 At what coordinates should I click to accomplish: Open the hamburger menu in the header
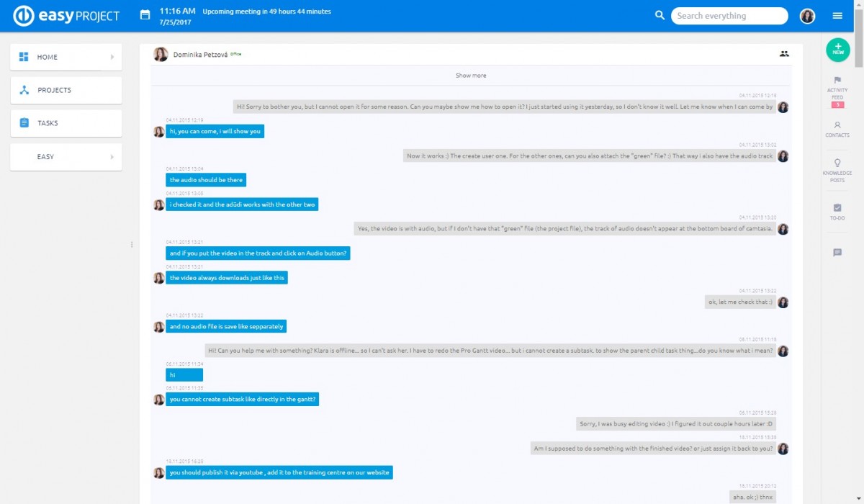(837, 16)
